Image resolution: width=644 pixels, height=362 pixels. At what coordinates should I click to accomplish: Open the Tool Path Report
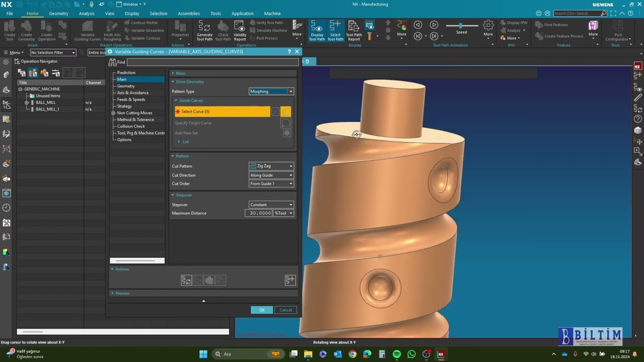click(x=354, y=30)
